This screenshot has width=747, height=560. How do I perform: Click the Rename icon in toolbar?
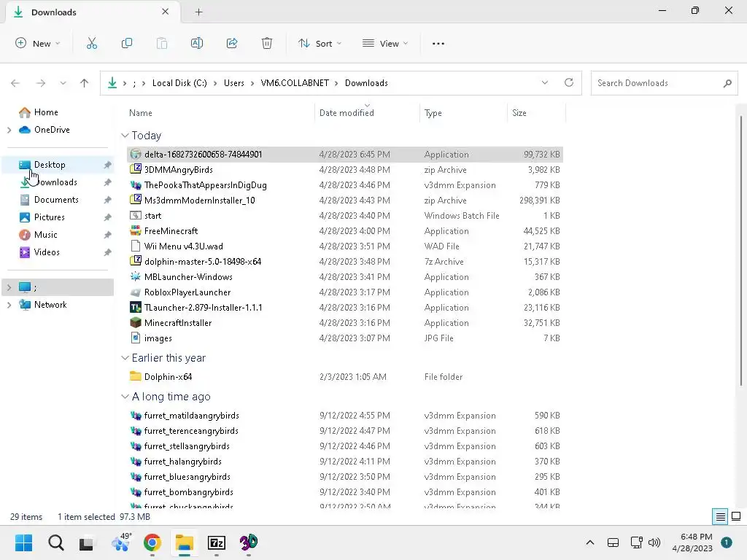coord(197,43)
